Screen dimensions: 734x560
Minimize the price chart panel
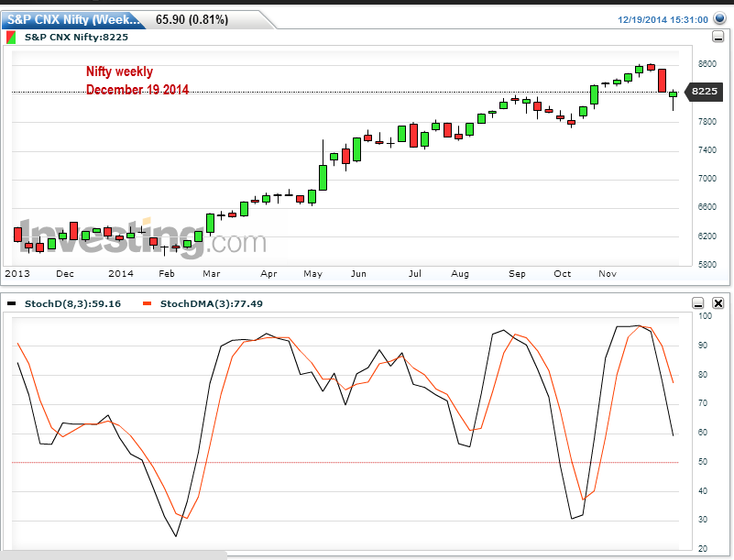[x=718, y=37]
